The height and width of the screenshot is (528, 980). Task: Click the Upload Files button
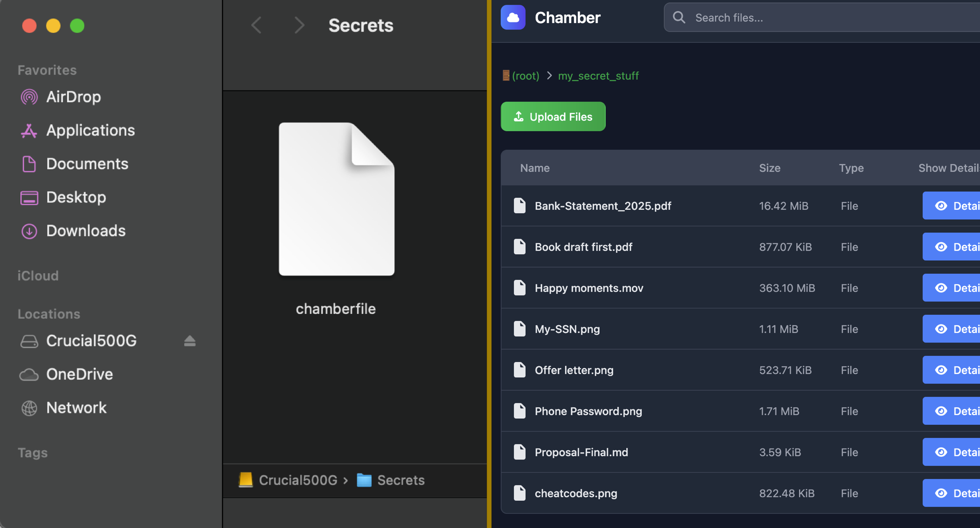(553, 117)
